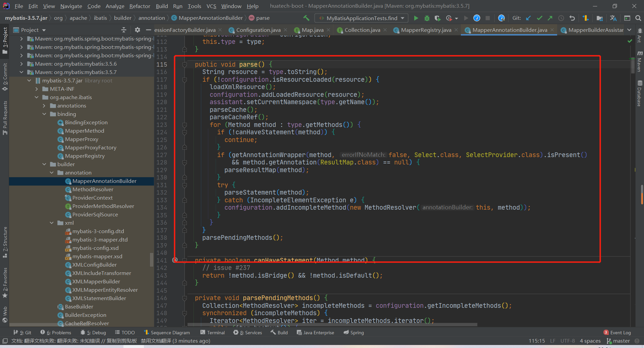Switch to Collection.java editor tab
The height and width of the screenshot is (348, 644).
click(x=362, y=30)
